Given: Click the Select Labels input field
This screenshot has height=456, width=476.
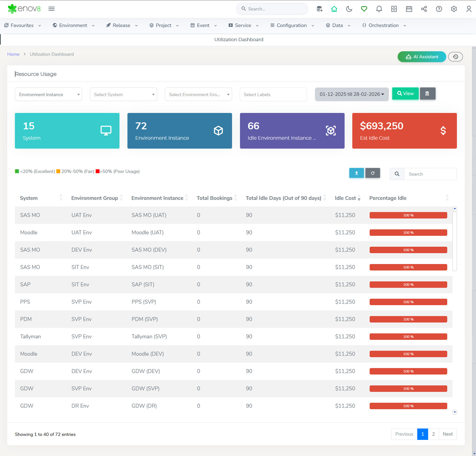Looking at the screenshot, I should 273,94.
